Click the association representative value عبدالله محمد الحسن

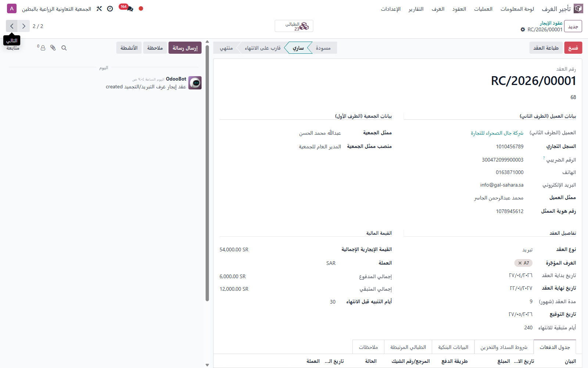320,133
